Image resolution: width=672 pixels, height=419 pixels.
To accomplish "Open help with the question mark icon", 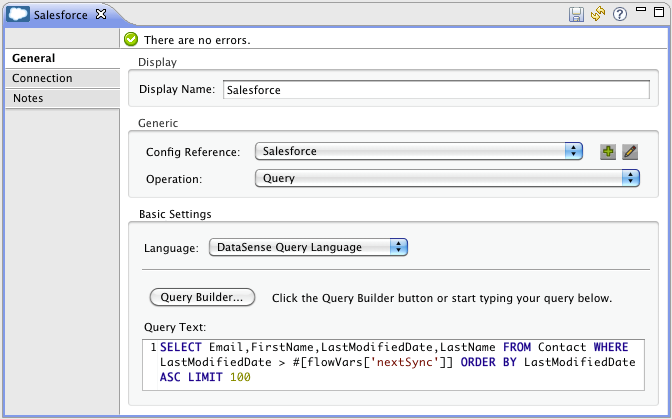I will click(x=619, y=15).
